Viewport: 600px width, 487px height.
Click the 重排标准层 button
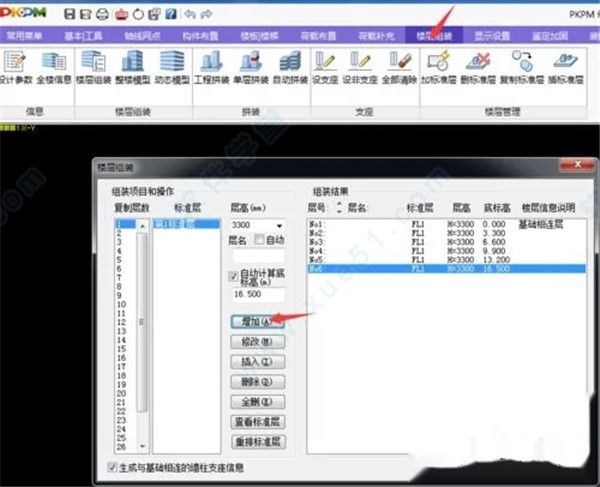pyautogui.click(x=258, y=442)
